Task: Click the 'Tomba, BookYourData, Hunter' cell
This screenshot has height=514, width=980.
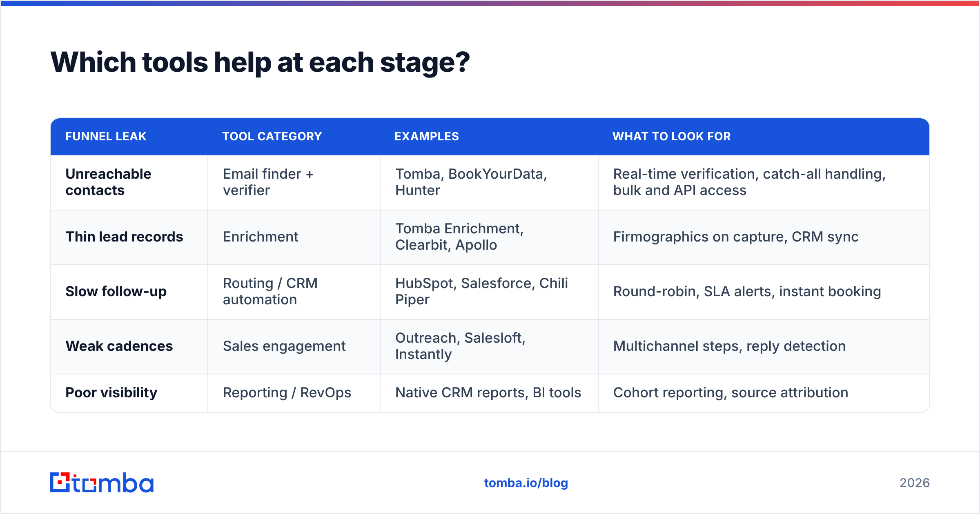Action: tap(489, 182)
